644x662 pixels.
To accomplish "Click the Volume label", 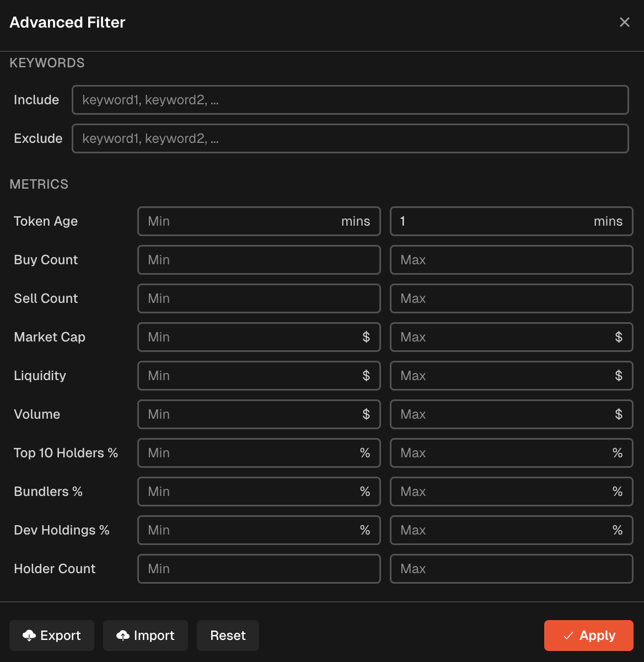I will (x=37, y=414).
